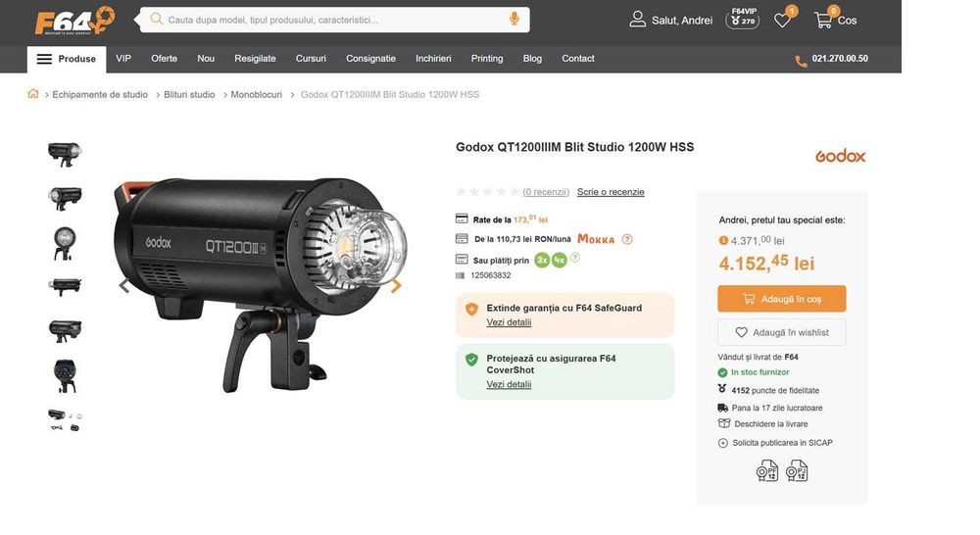Viewport: 980px width, 535px height.
Task: Click the Adaugă în coș button
Action: (781, 299)
